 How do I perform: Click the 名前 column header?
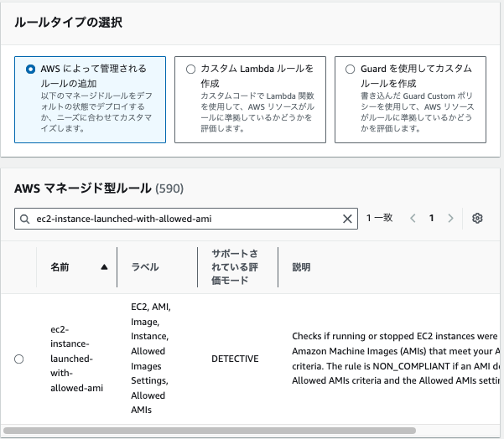coord(60,267)
